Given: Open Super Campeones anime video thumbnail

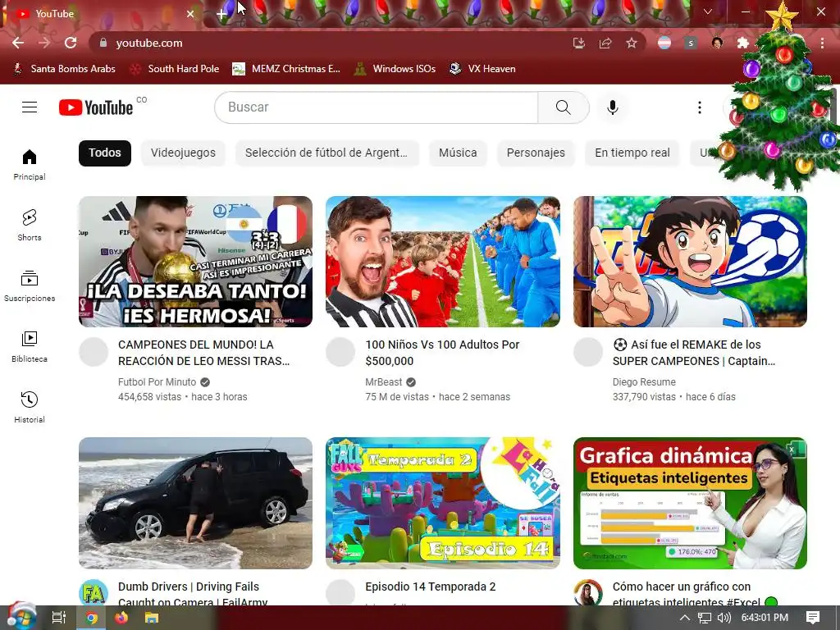Looking at the screenshot, I should 690,262.
